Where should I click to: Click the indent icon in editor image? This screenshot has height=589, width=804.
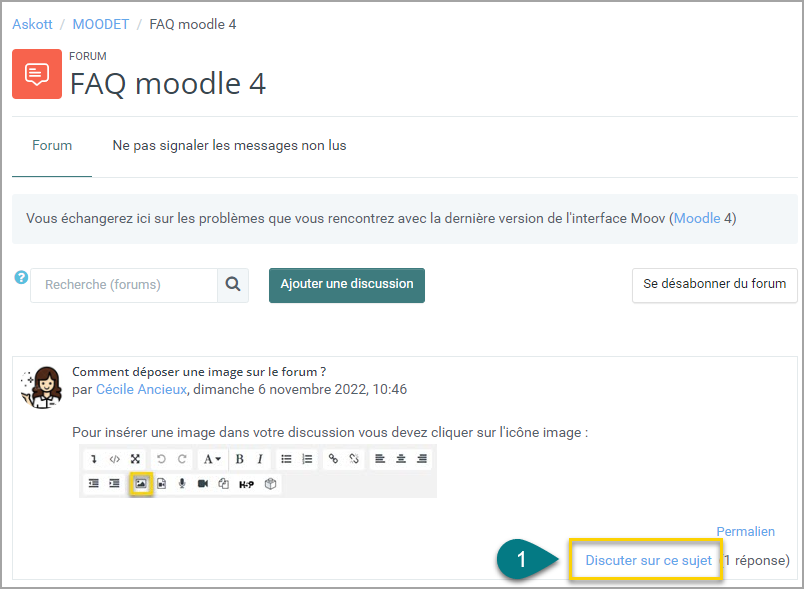click(114, 483)
